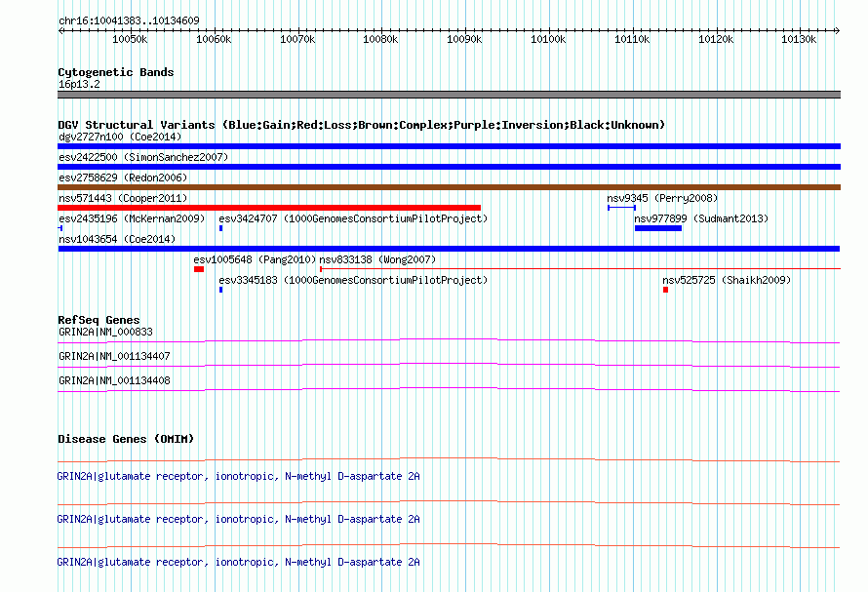Click the 16p13.2 band label
The width and height of the screenshot is (868, 592).
coord(79,84)
